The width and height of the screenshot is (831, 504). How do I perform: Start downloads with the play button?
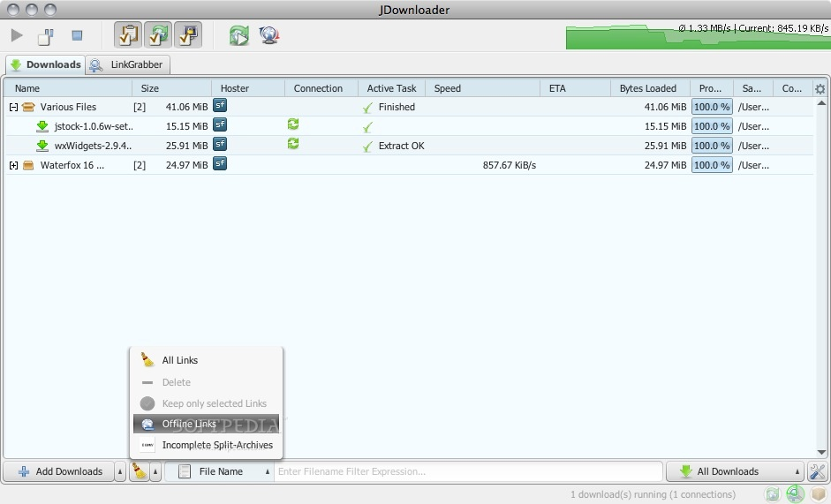tap(17, 35)
